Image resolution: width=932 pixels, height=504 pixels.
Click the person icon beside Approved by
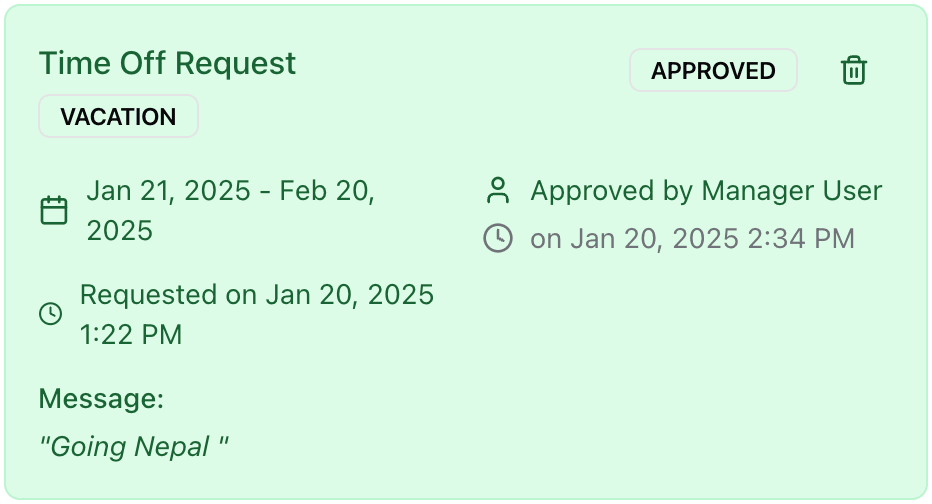tap(498, 191)
